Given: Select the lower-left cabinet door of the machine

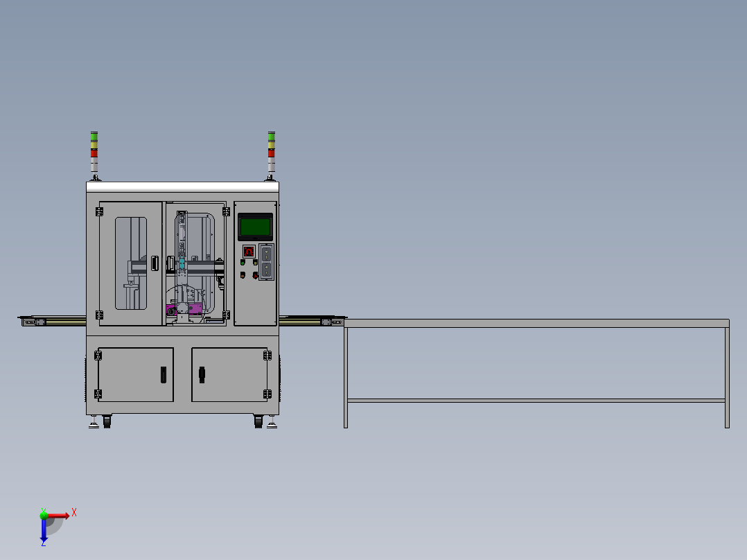Looking at the screenshot, I should pos(136,375).
